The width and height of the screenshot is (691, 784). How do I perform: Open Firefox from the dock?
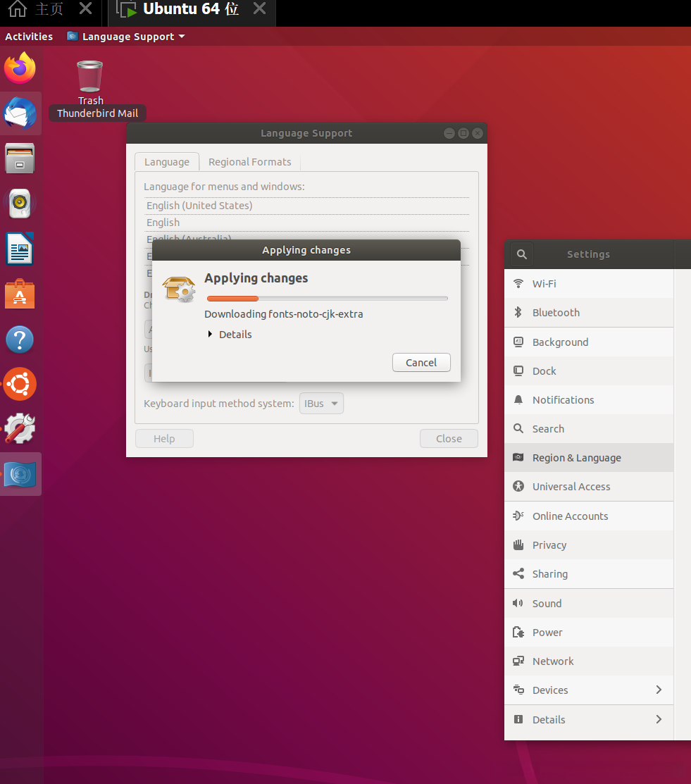click(x=20, y=68)
